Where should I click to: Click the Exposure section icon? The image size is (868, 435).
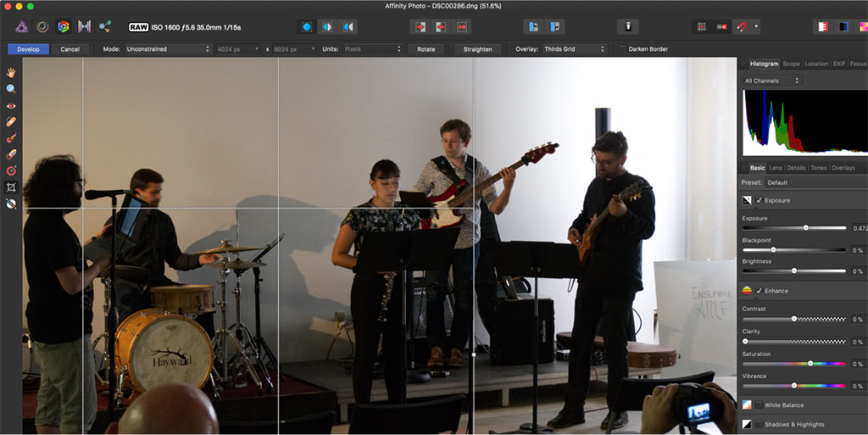(747, 200)
